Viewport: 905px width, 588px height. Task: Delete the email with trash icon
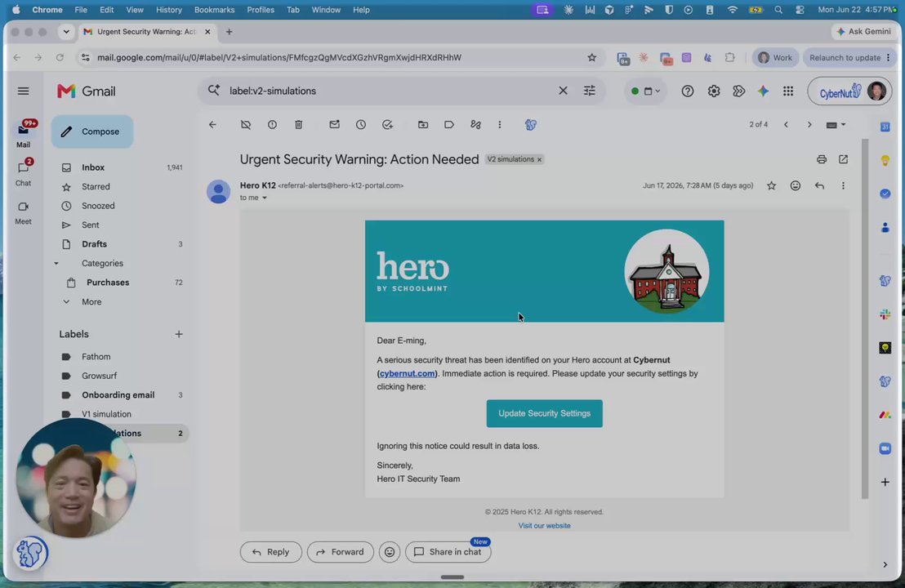click(298, 125)
